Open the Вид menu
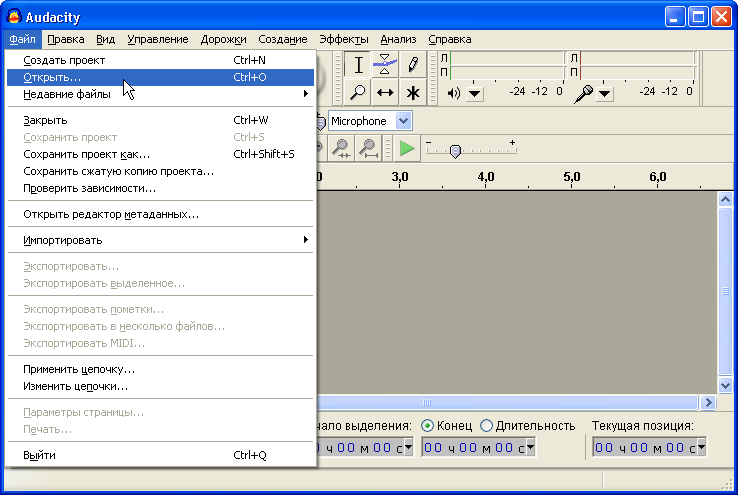The image size is (738, 495). point(105,40)
